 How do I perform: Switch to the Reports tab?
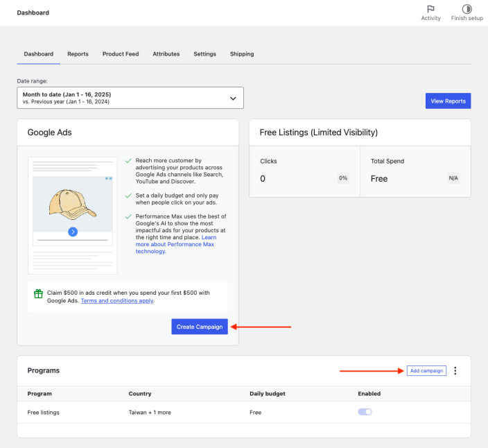(x=78, y=54)
